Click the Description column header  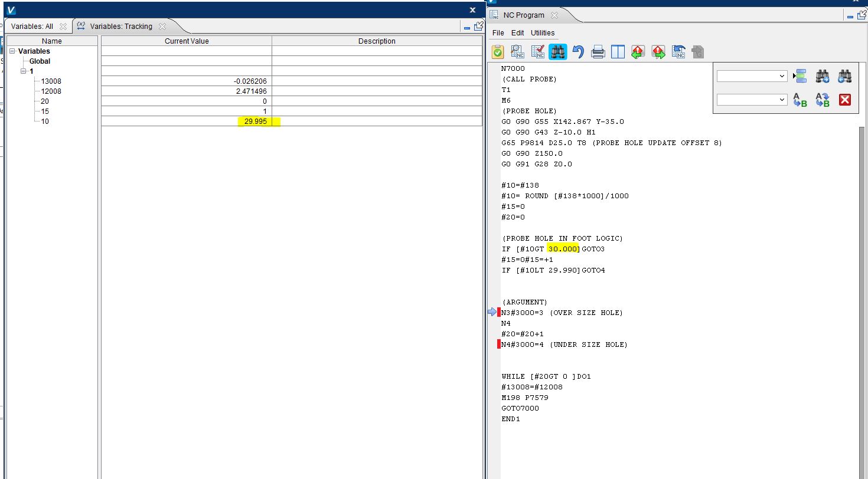click(x=377, y=41)
